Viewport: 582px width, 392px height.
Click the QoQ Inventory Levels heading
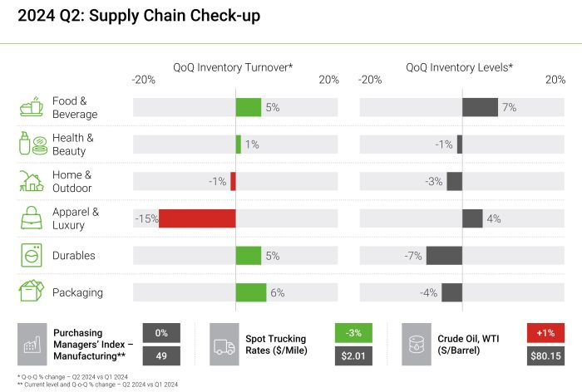pyautogui.click(x=459, y=67)
